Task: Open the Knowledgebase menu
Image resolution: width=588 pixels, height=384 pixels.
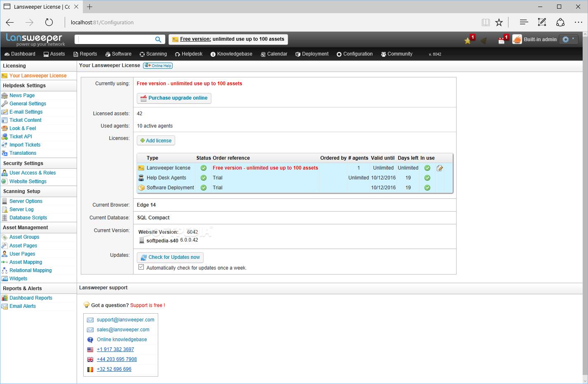Action: pos(231,54)
